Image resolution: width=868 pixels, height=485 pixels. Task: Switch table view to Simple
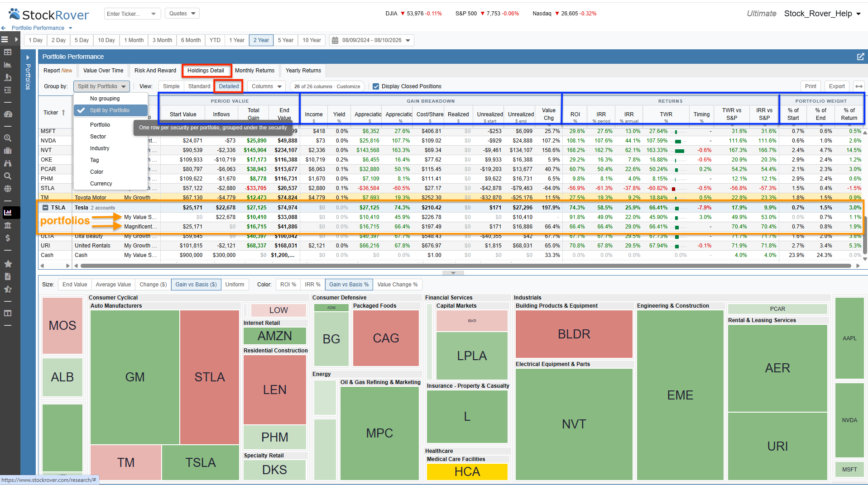point(171,86)
